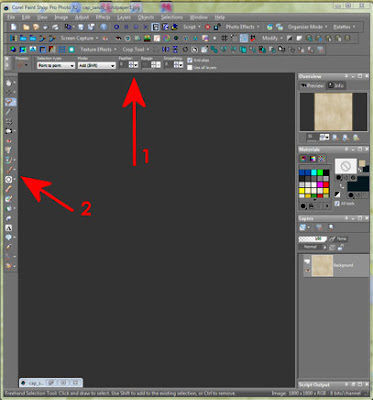Select the Freehand Selection lasso tool

pos(8,102)
